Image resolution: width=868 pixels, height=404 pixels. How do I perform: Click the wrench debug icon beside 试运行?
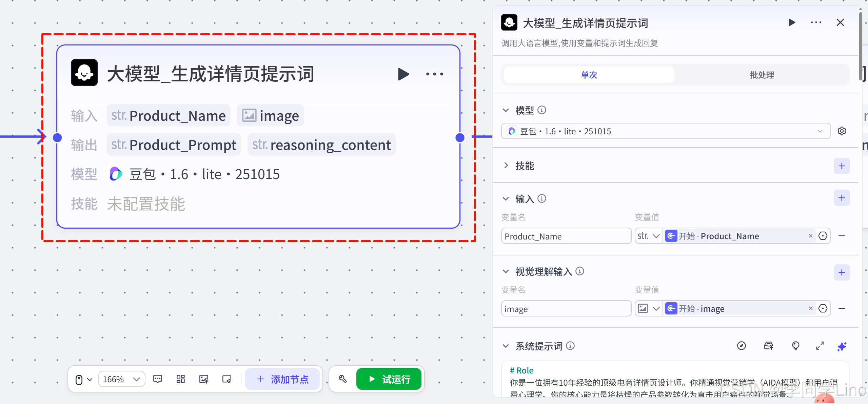tap(342, 379)
